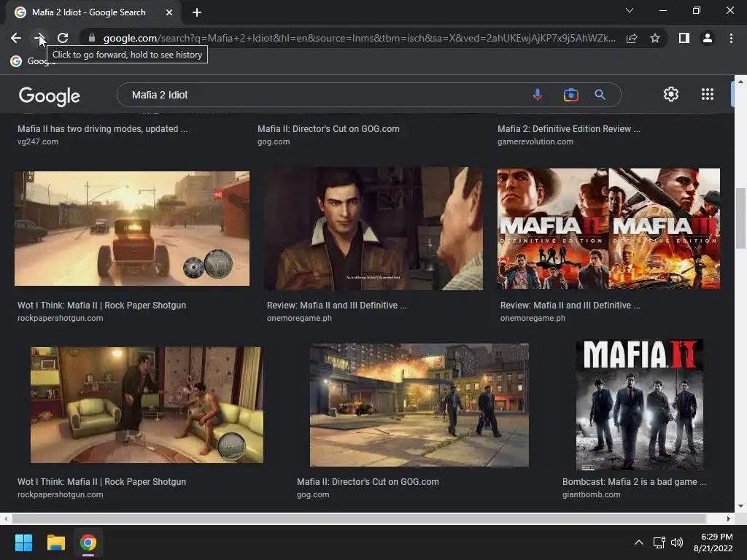Open the volume control in tray
The image size is (747, 560).
pyautogui.click(x=676, y=542)
